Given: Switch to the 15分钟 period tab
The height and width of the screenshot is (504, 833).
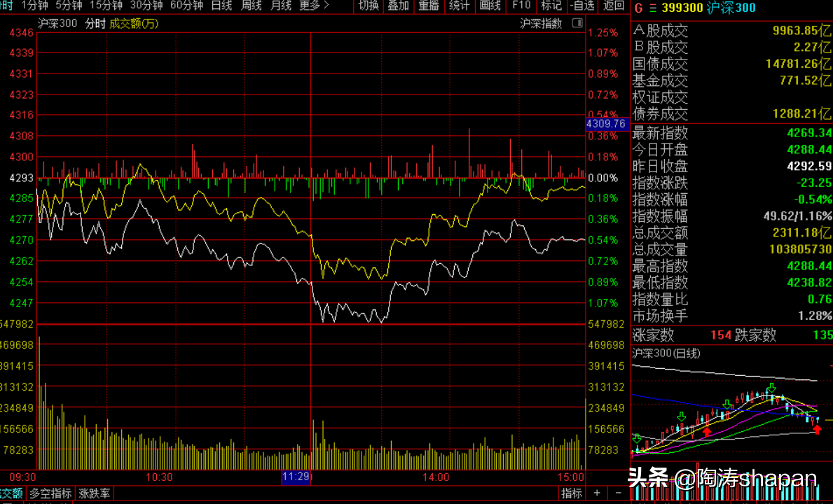Looking at the screenshot, I should click(x=106, y=6).
